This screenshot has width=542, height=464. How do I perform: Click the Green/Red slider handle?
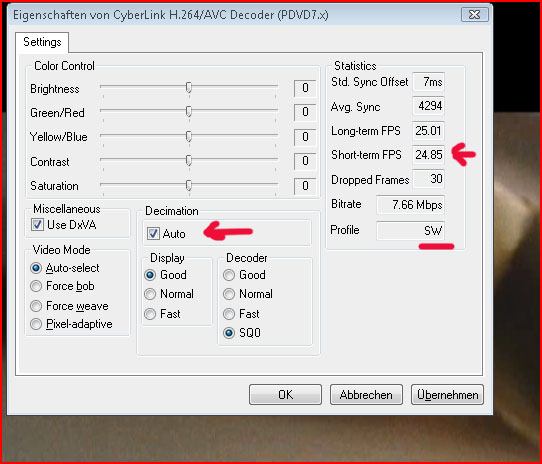(x=189, y=111)
